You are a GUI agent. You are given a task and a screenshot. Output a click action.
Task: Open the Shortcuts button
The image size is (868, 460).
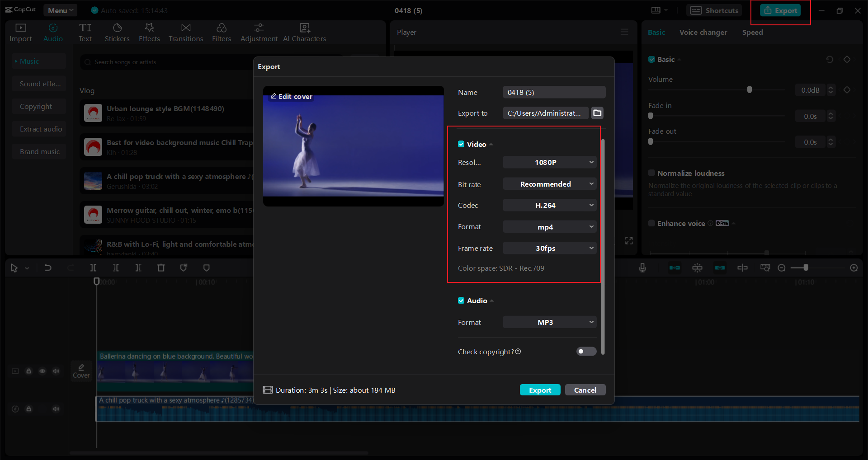[x=714, y=10]
